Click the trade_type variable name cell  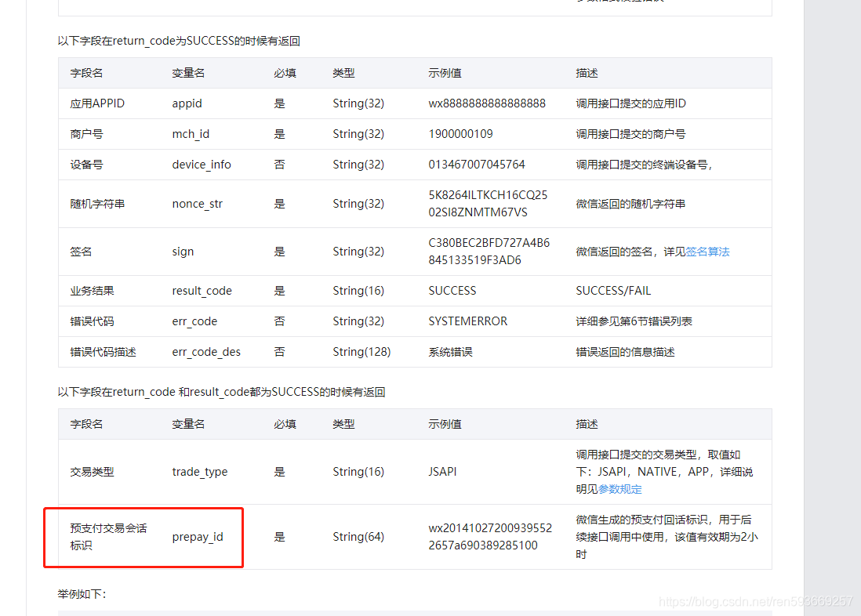[x=200, y=472]
